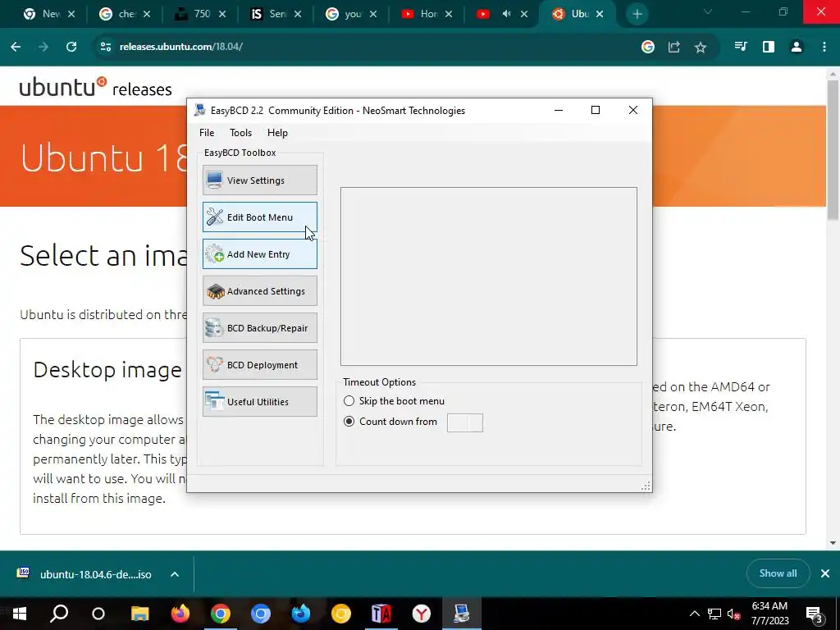
Task: Open Chrome three-dot menu
Action: pos(824,47)
